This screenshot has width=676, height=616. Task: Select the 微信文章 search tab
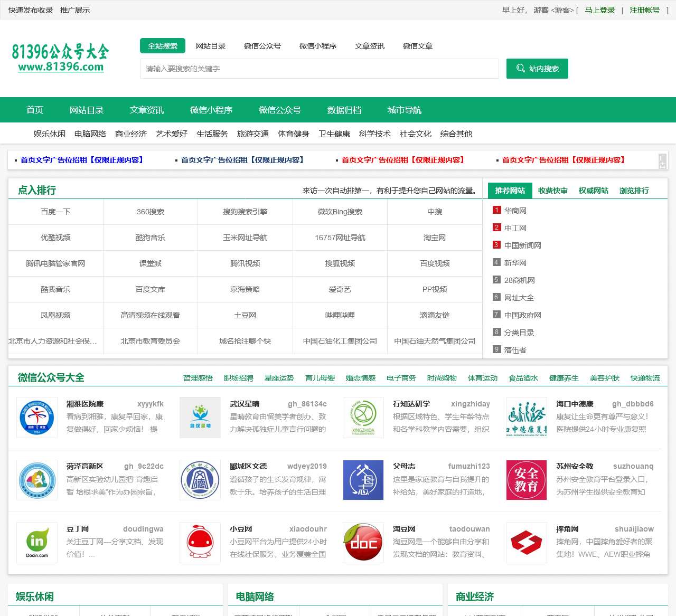pyautogui.click(x=418, y=46)
